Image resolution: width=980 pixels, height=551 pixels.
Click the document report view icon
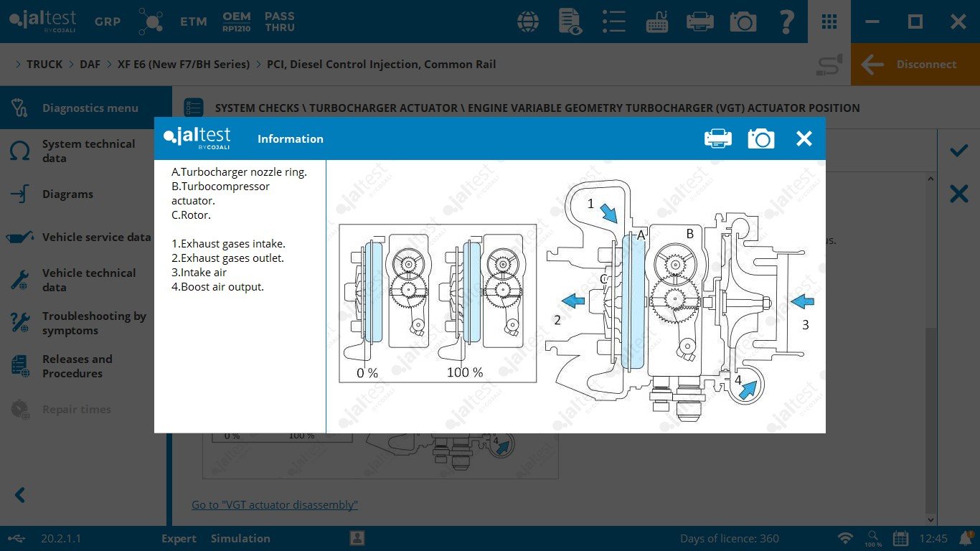570,22
